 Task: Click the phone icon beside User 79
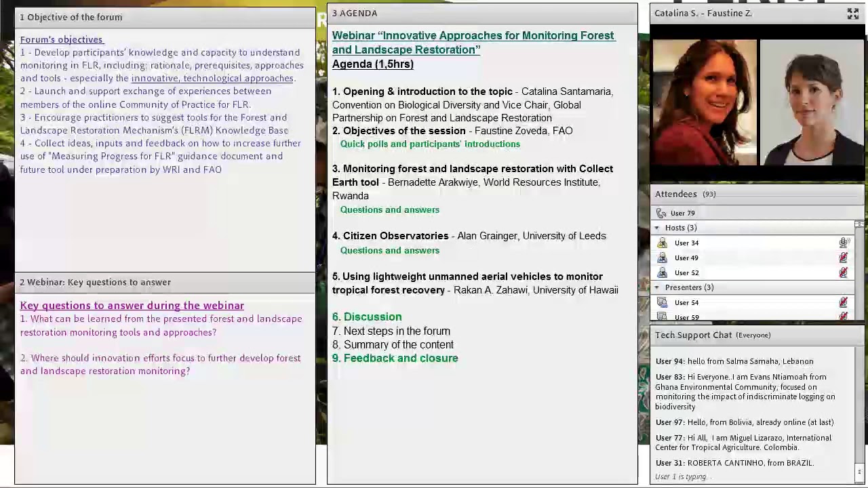[661, 213]
